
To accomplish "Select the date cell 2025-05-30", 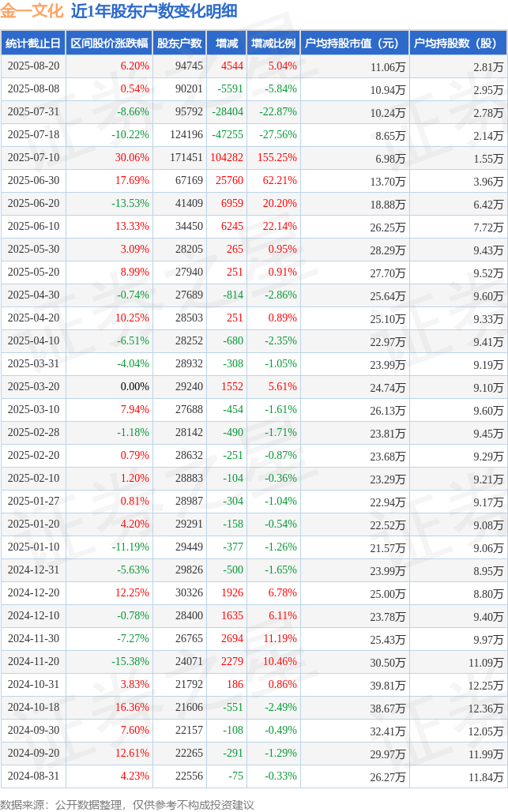I will pyautogui.click(x=34, y=249).
